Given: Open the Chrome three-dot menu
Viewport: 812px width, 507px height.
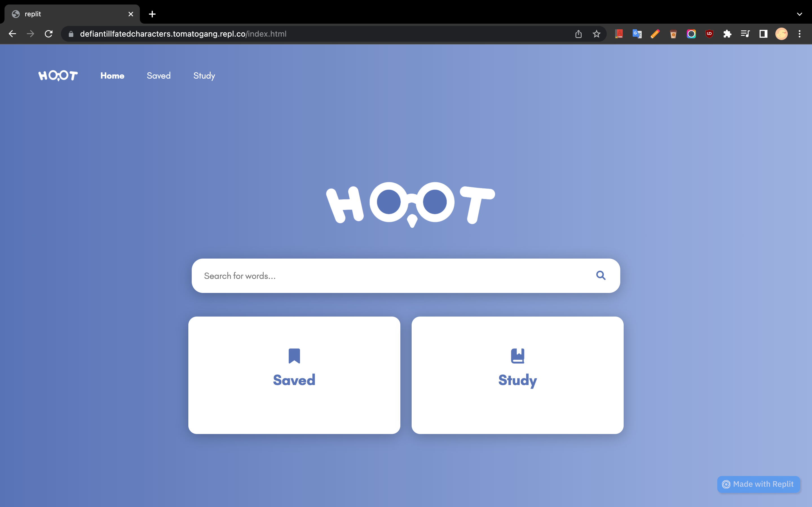Looking at the screenshot, I should (x=799, y=34).
